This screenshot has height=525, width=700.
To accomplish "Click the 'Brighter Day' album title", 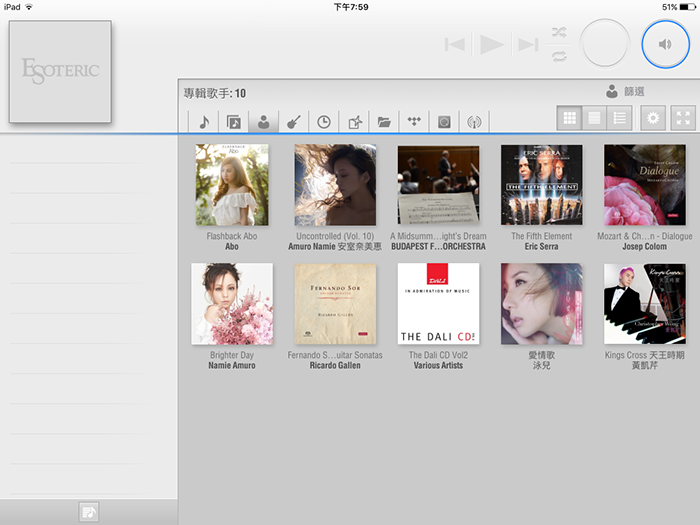I will click(x=232, y=355).
